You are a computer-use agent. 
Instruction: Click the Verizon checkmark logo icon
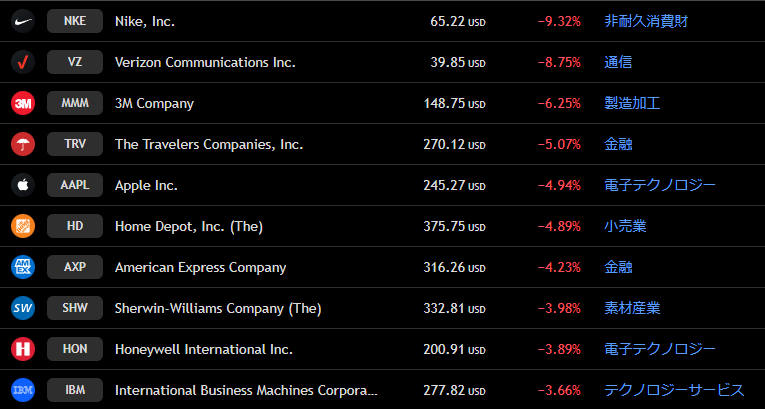[23, 62]
